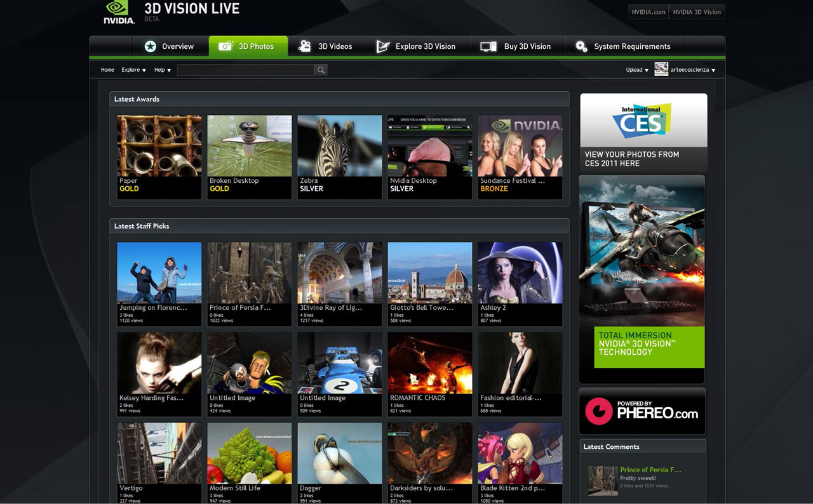Click the Latest Comments panel header
The width and height of the screenshot is (813, 504).
[x=642, y=446]
